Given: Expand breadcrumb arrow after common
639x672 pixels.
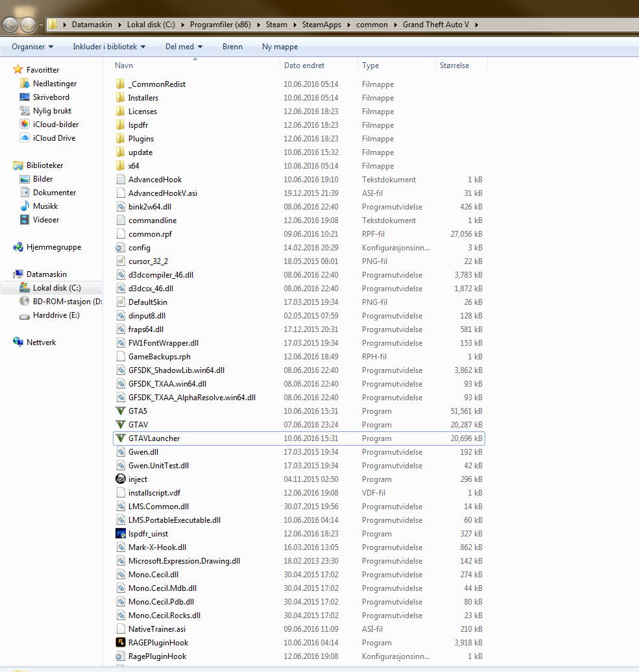Looking at the screenshot, I should tap(395, 25).
